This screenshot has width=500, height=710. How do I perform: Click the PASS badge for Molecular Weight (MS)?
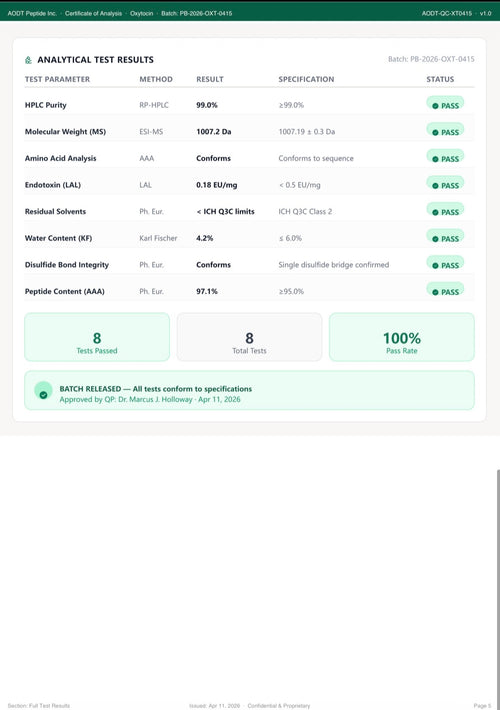(x=445, y=131)
